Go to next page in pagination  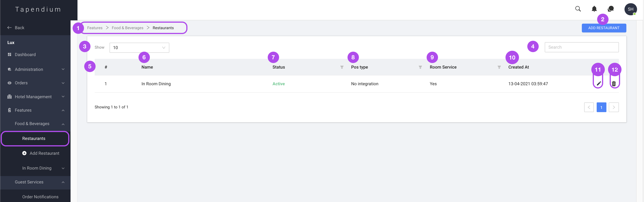614,107
